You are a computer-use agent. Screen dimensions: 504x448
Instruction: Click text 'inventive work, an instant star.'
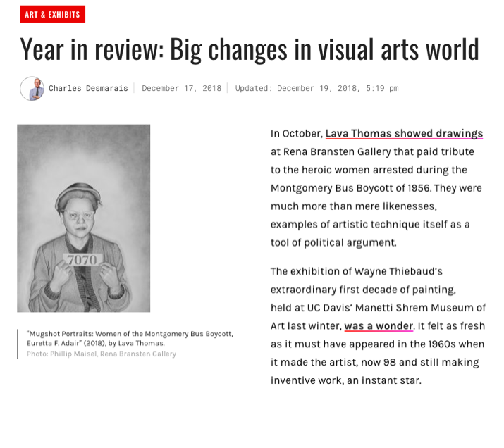346,380
